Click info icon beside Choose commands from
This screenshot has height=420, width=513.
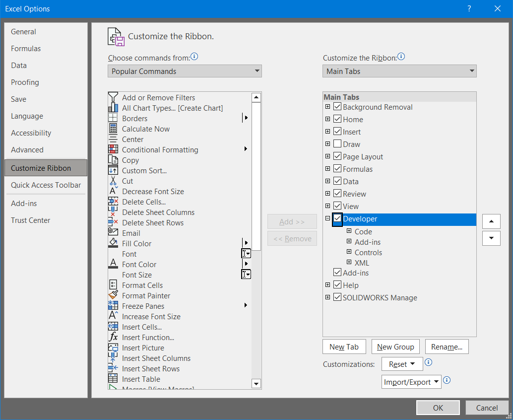pos(194,57)
